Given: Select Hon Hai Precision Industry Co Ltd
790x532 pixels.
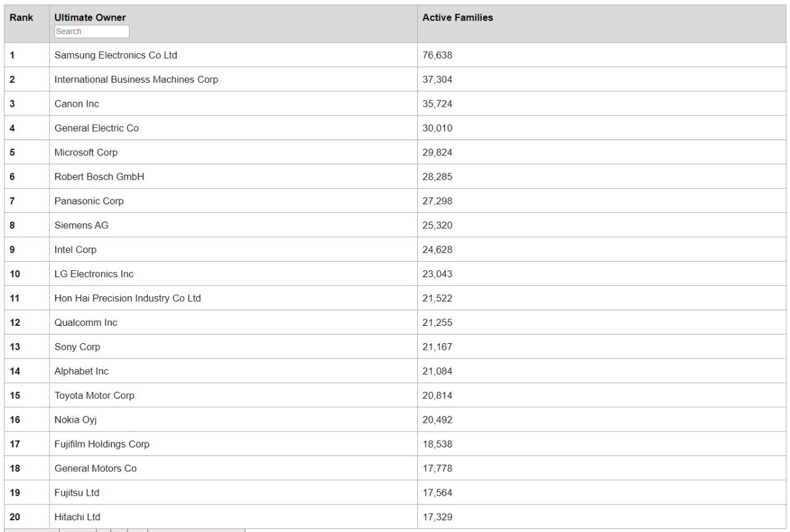Looking at the screenshot, I should [127, 298].
